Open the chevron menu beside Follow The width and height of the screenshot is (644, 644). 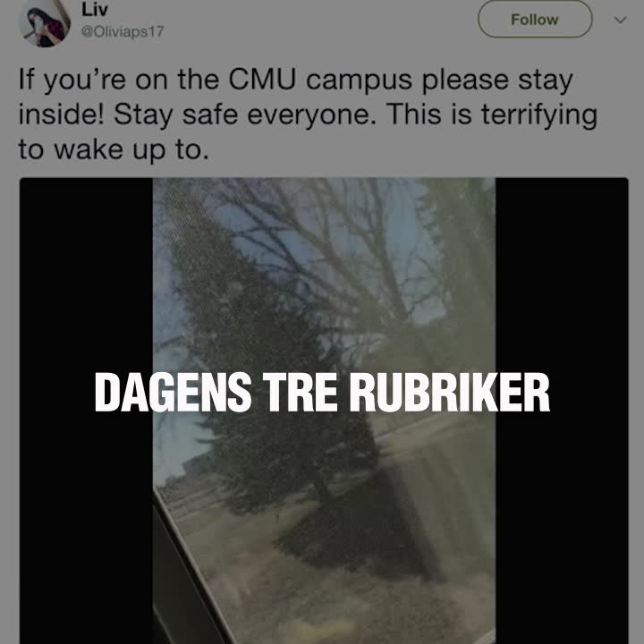(620, 20)
